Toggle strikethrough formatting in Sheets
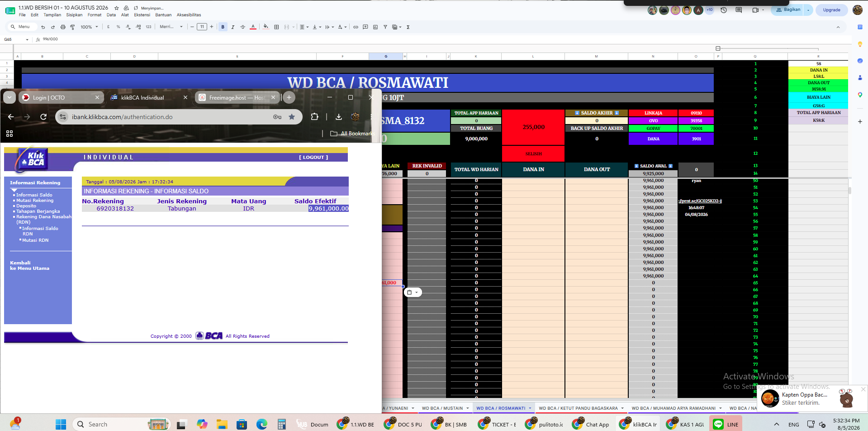868x431 pixels. 243,27
